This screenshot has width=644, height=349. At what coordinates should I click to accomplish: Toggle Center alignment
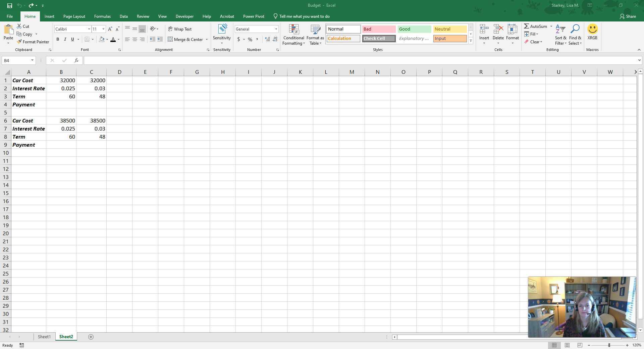(135, 39)
